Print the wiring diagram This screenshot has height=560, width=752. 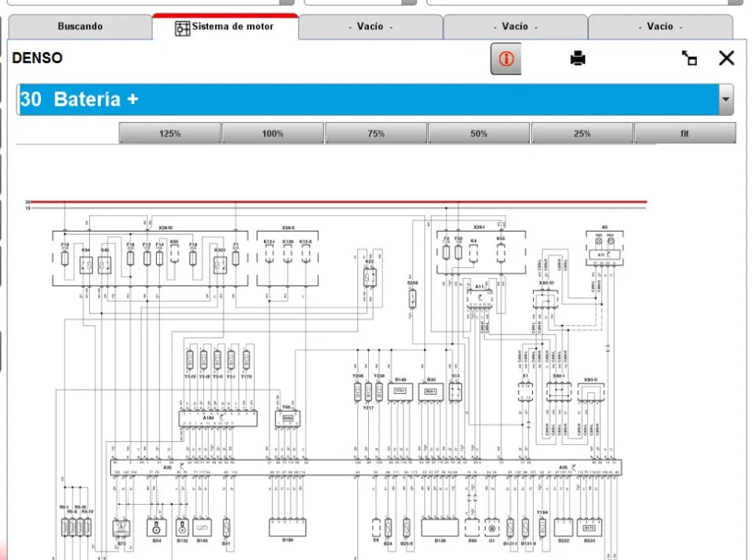[578, 57]
